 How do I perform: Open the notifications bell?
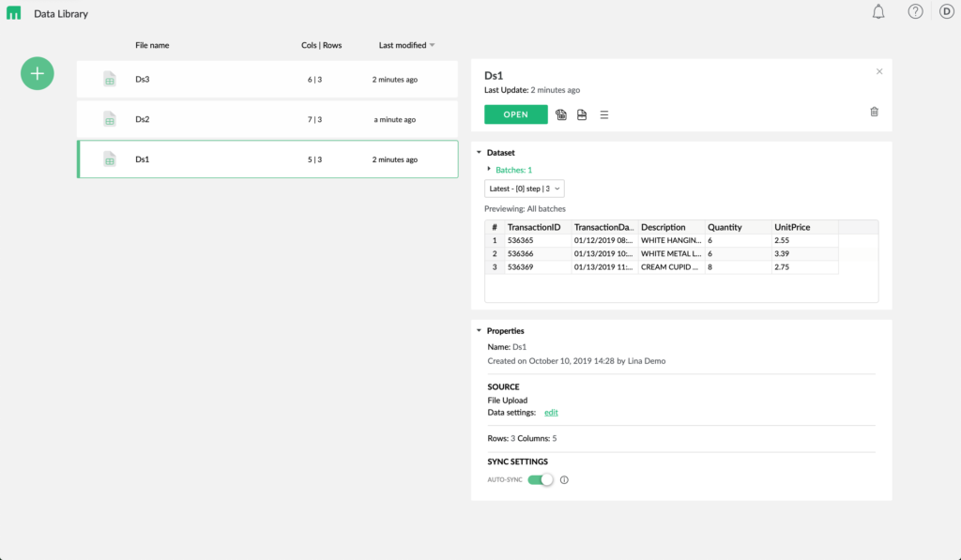[x=878, y=11]
